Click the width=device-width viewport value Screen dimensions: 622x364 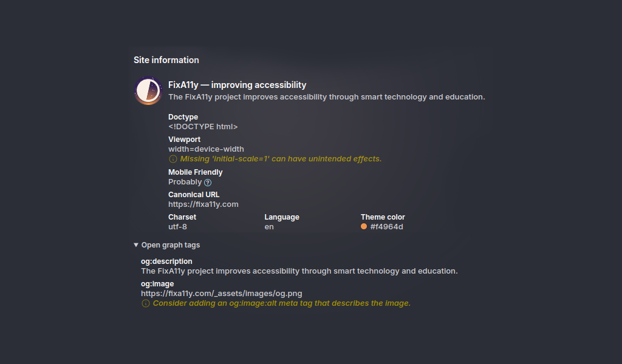206,149
